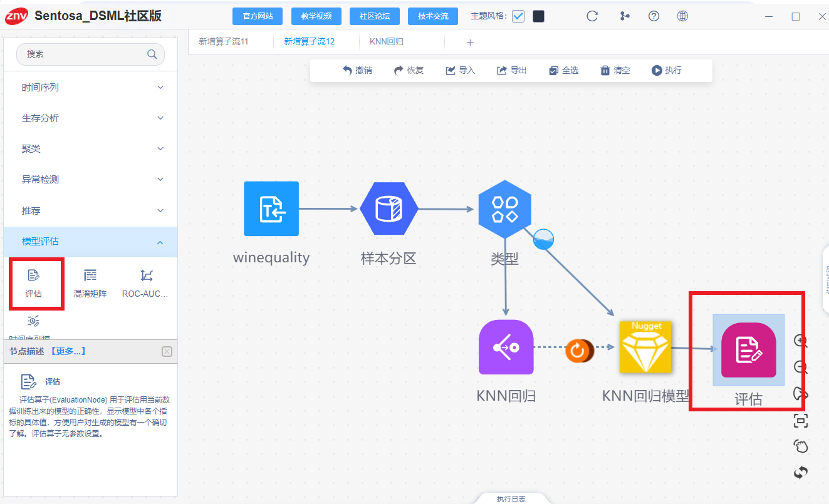The image size is (829, 504).
Task: Switch to KNN回归 tab
Action: tap(387, 42)
